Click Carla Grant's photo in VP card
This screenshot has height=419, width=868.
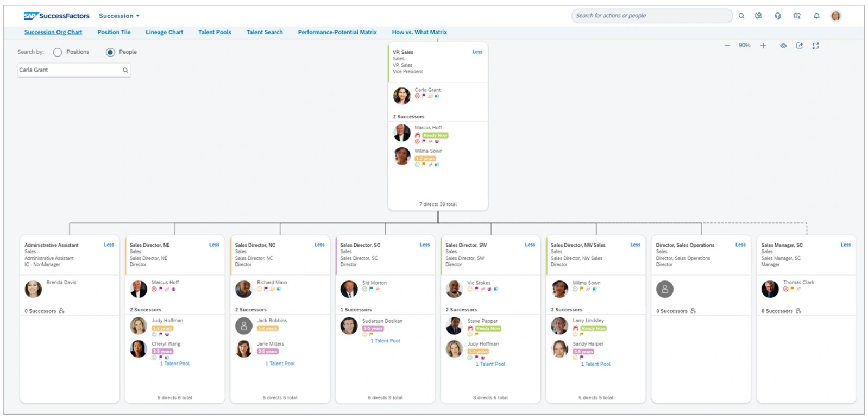402,96
